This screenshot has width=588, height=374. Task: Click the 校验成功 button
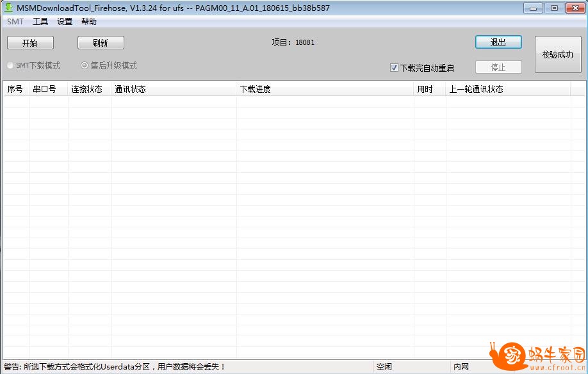[x=558, y=54]
